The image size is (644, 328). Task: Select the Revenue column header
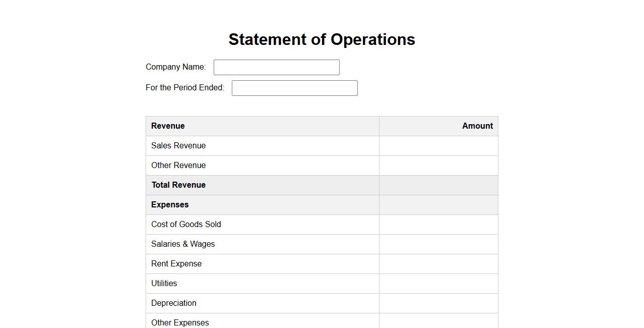(x=168, y=126)
